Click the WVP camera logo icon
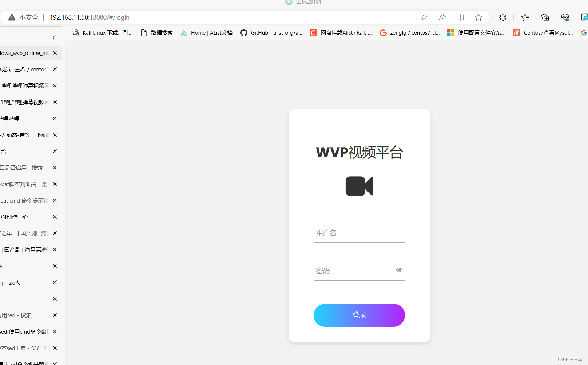Image resolution: width=588 pixels, height=365 pixels. pyautogui.click(x=359, y=186)
